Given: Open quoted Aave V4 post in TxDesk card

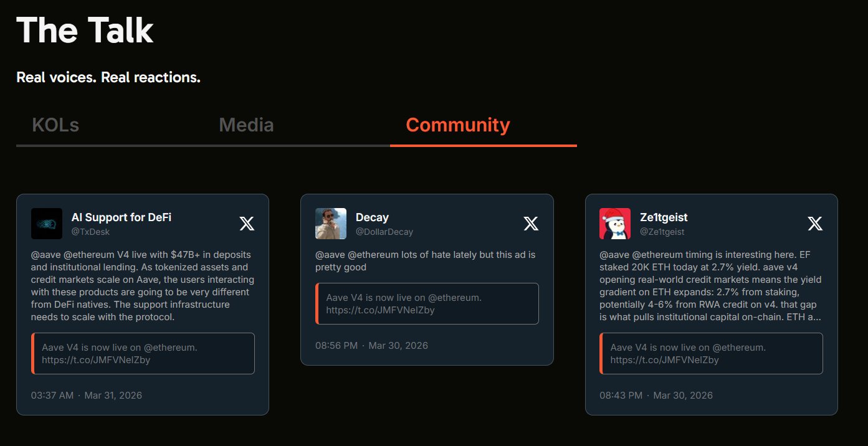Looking at the screenshot, I should pos(143,354).
